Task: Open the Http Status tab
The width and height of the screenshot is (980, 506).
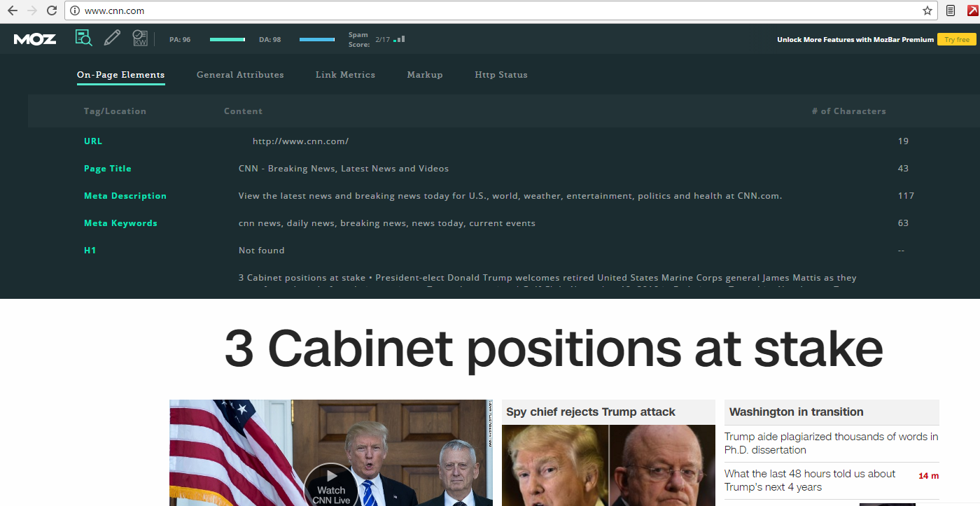Action: click(501, 75)
